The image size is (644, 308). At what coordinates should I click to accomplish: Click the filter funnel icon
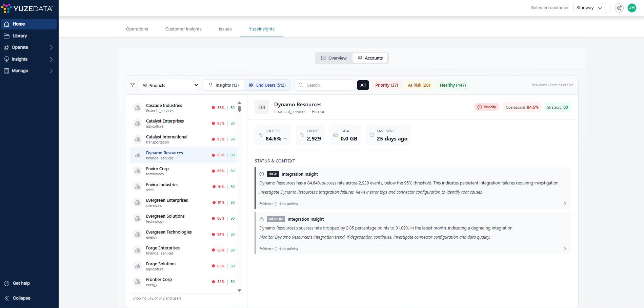pos(133,85)
